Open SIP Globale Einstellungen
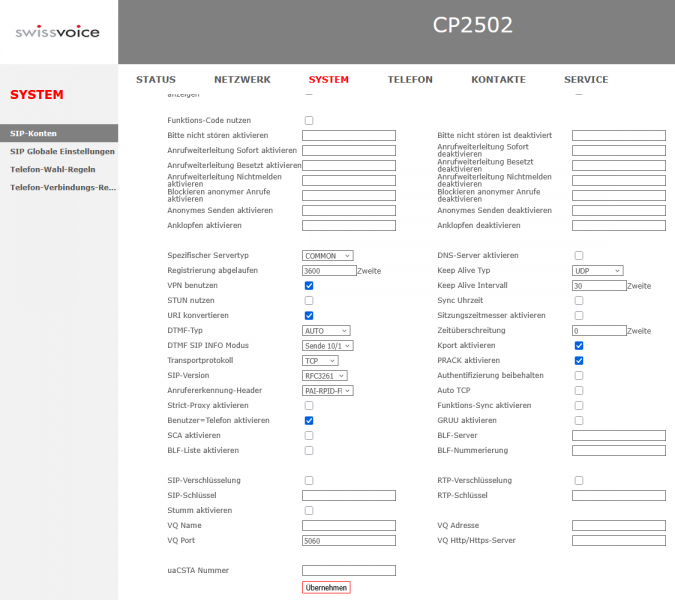 pyautogui.click(x=62, y=152)
